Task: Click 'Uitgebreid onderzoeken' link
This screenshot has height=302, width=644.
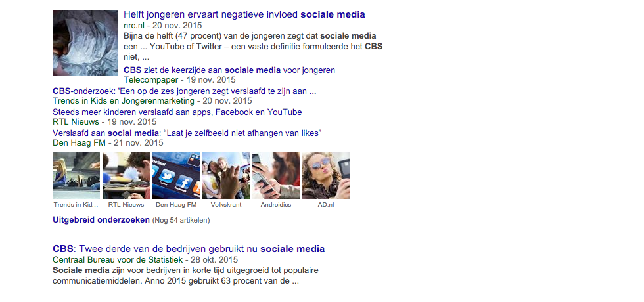Action: click(x=101, y=220)
